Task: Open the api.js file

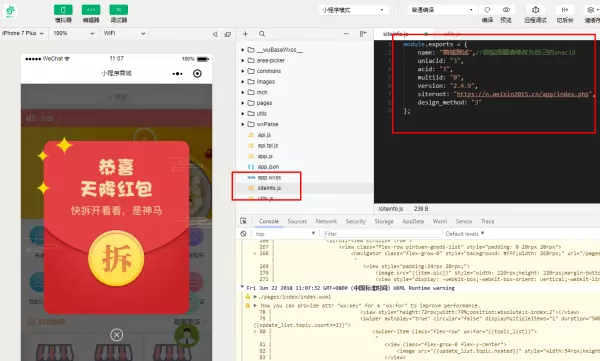Action: tap(264, 135)
